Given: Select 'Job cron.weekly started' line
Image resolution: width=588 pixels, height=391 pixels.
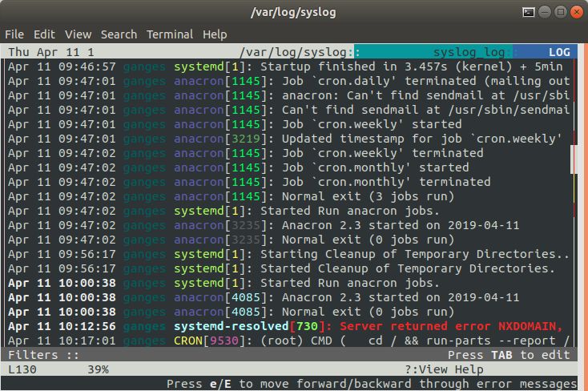Looking at the screenshot, I should tap(236, 124).
